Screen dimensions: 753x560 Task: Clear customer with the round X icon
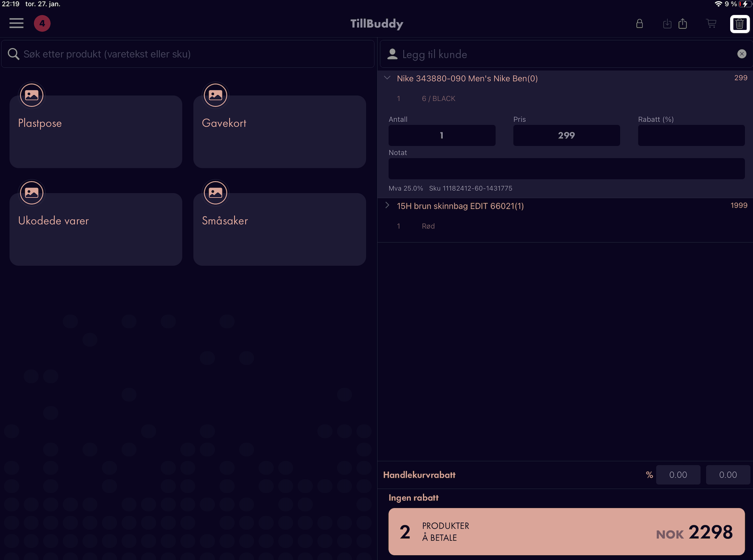click(x=742, y=54)
